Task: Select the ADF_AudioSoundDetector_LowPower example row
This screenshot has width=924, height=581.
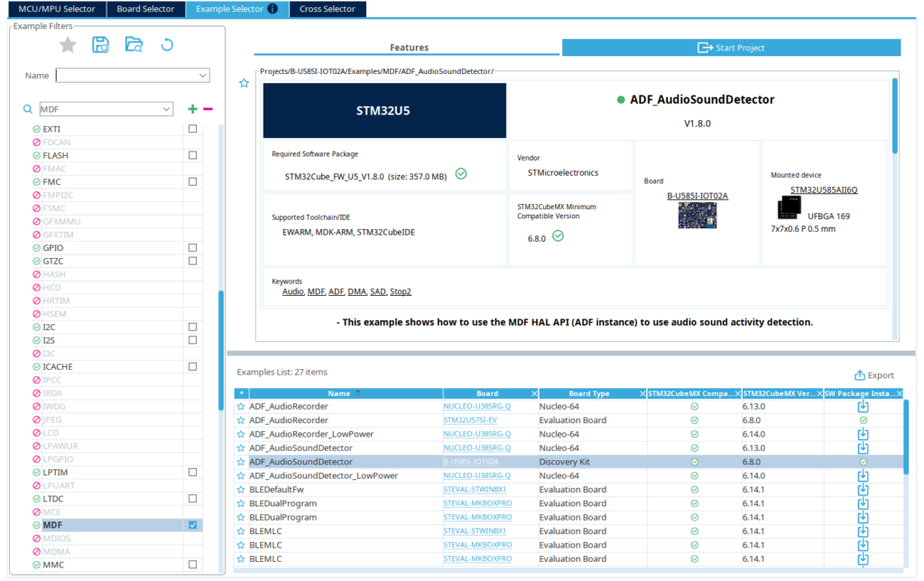Action: [323, 475]
